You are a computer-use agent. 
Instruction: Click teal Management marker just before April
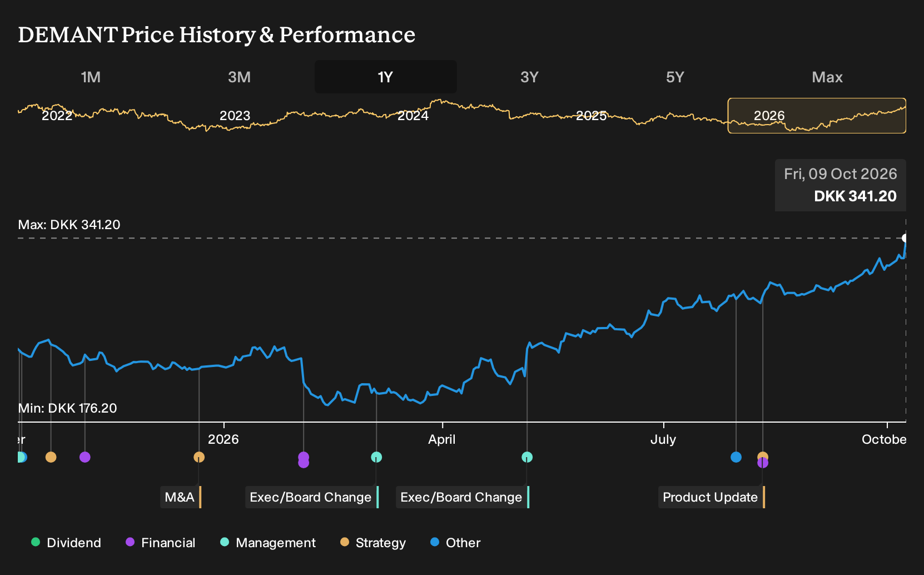pos(376,457)
